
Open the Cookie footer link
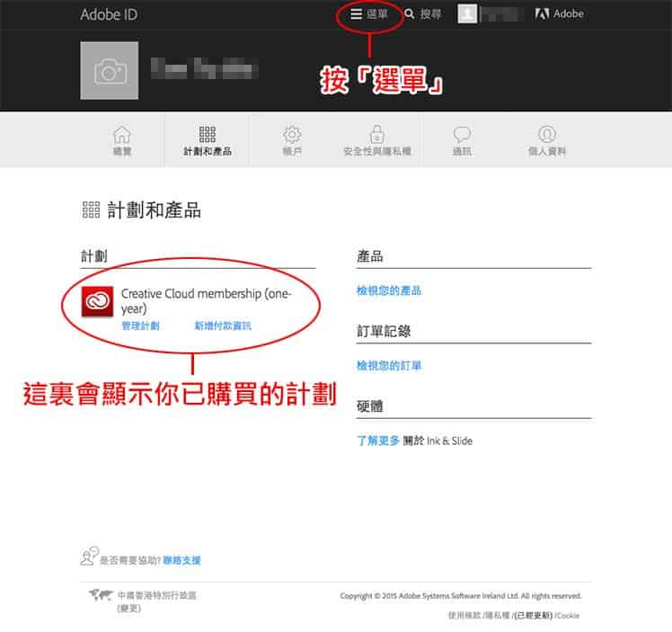(569, 615)
